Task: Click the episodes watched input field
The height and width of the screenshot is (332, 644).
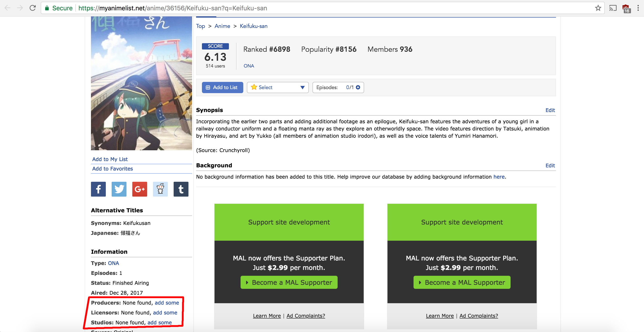Action: [347, 87]
